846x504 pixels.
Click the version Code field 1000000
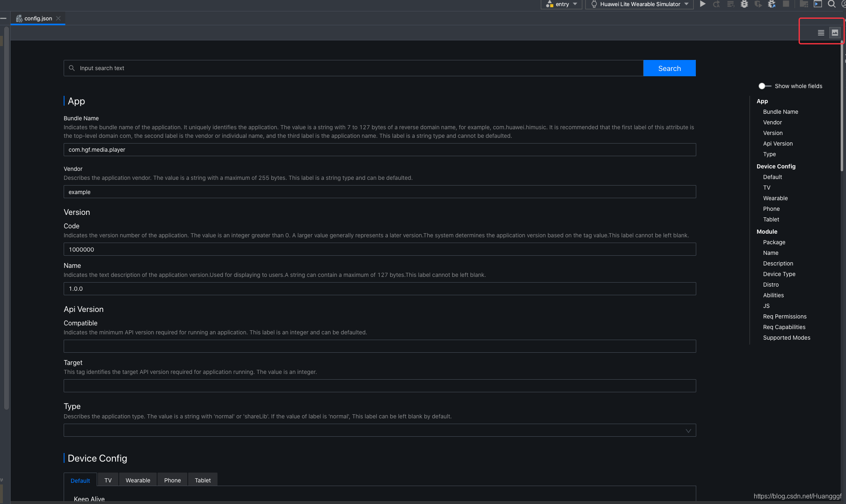coord(380,249)
